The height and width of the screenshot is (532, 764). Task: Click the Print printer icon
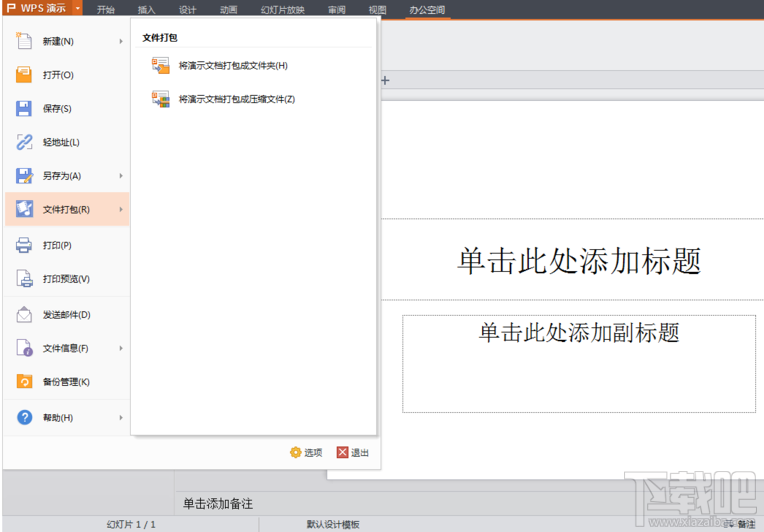pos(24,245)
